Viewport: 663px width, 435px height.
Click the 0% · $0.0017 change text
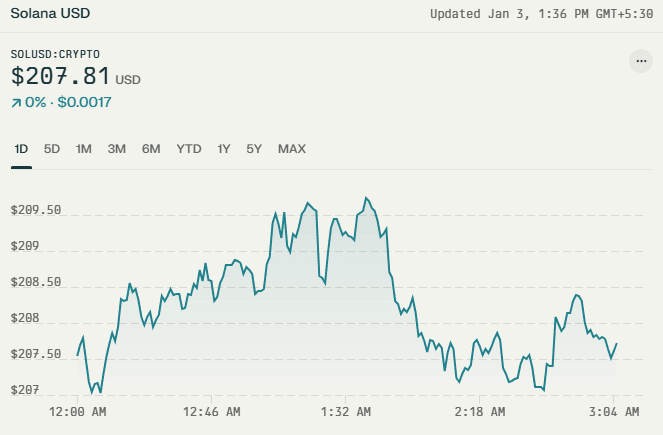tap(68, 102)
